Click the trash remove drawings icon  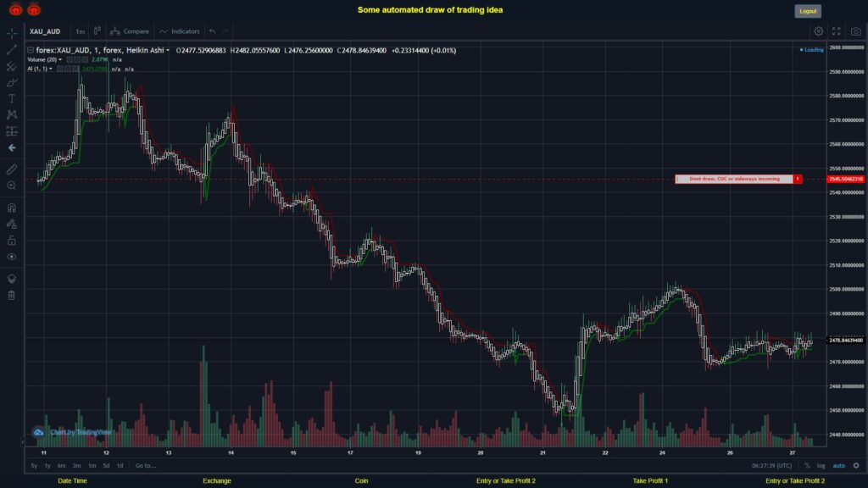click(x=12, y=296)
